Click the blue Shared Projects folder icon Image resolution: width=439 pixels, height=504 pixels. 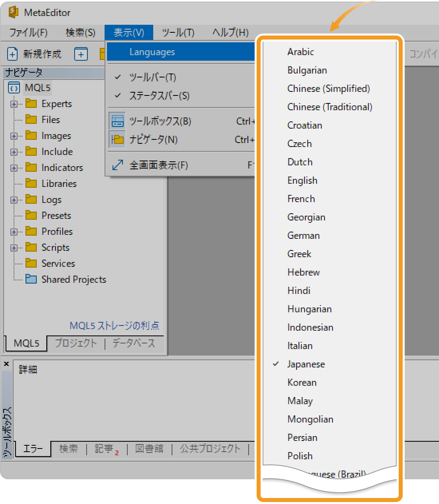[31, 279]
